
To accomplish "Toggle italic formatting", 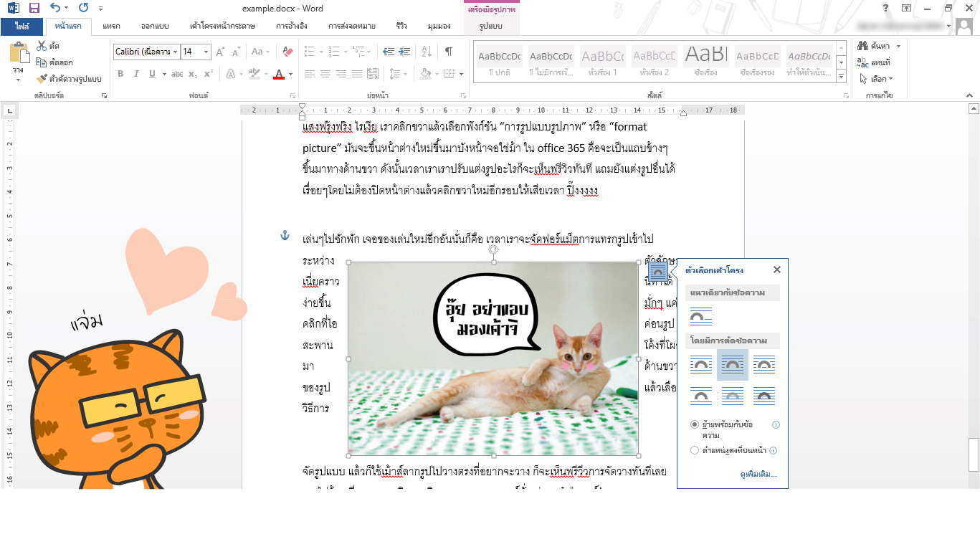I will point(136,74).
